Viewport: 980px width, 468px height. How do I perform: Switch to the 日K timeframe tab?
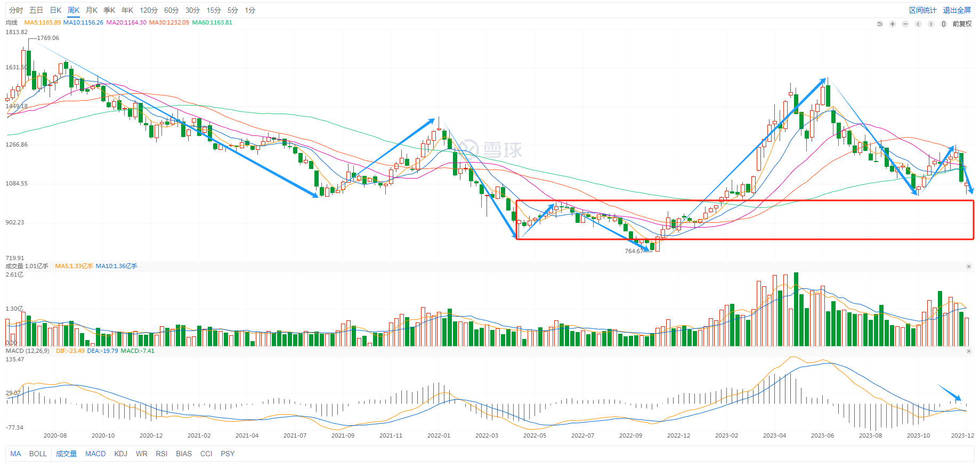pos(55,10)
